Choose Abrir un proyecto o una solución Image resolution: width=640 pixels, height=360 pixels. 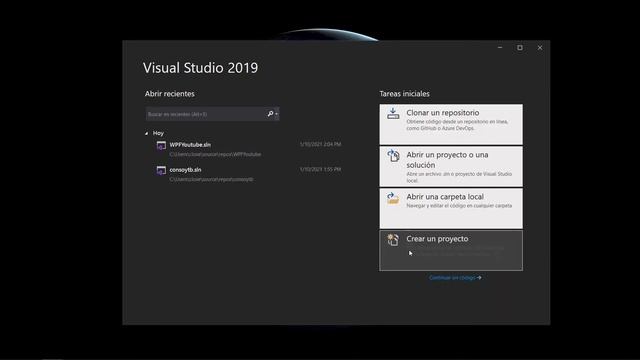[x=451, y=167]
